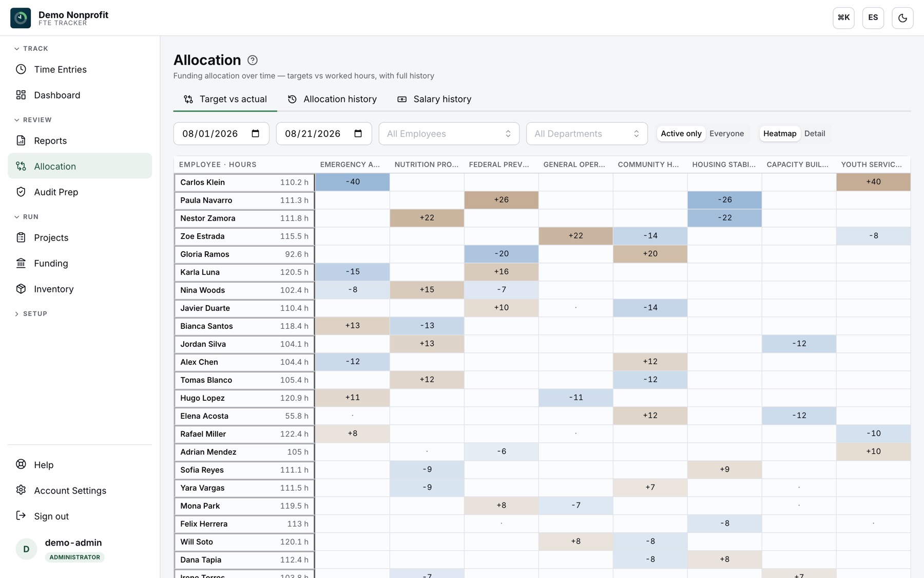Collapse the REVIEW sidebar section
Image resolution: width=924 pixels, height=578 pixels.
(33, 120)
